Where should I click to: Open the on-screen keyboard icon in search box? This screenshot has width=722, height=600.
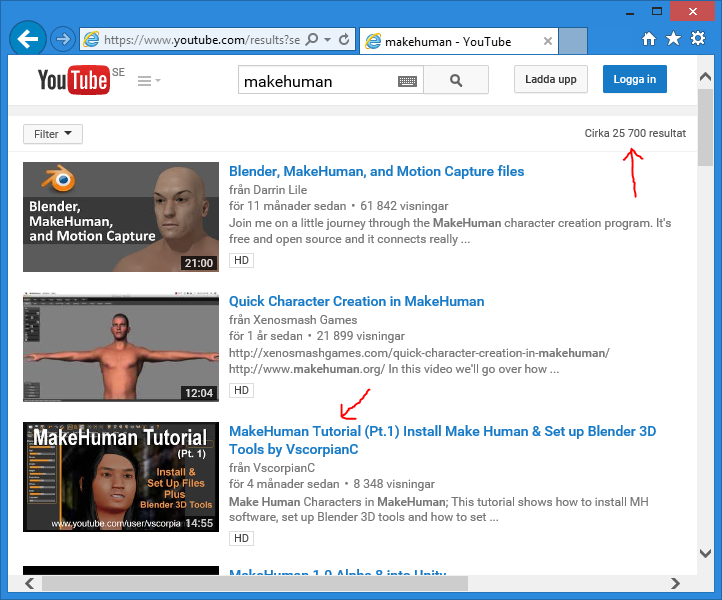point(407,82)
